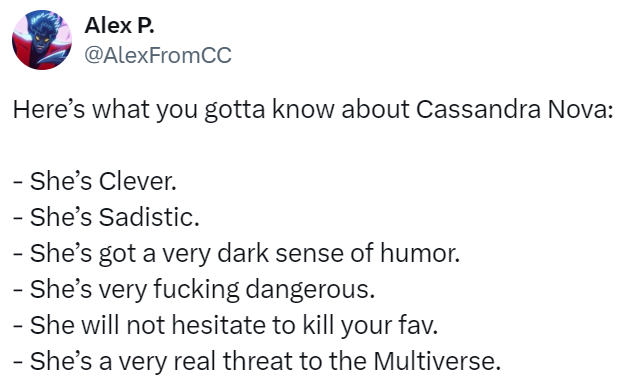Click the display name Alex P.
This screenshot has width=636, height=382.
[x=119, y=26]
